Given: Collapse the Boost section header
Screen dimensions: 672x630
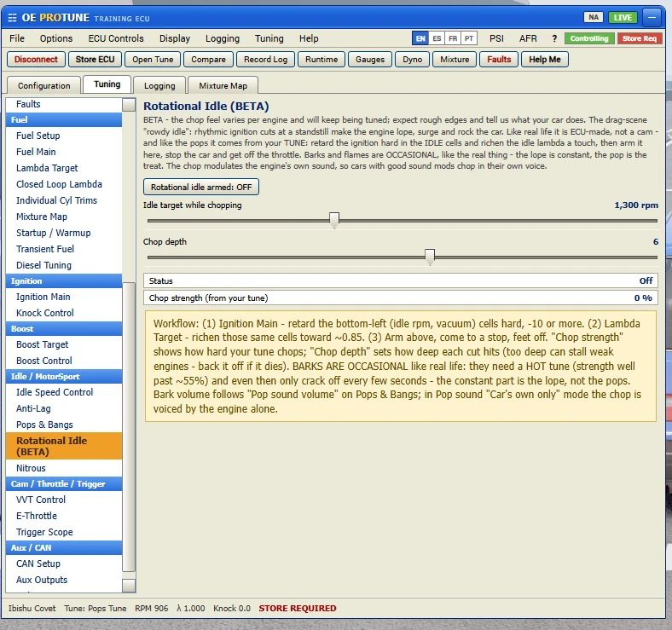Looking at the screenshot, I should click(x=64, y=329).
